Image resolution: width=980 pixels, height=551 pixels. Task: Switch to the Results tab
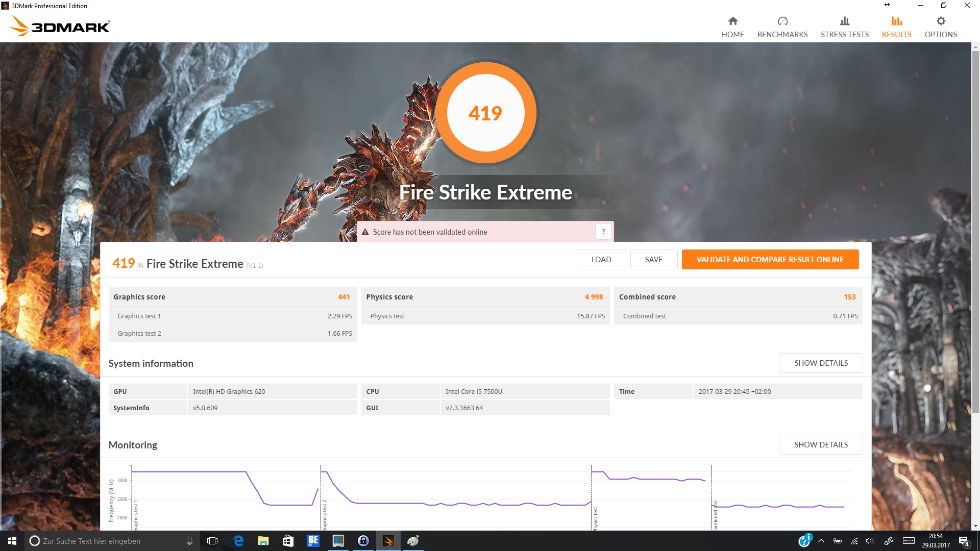coord(896,27)
